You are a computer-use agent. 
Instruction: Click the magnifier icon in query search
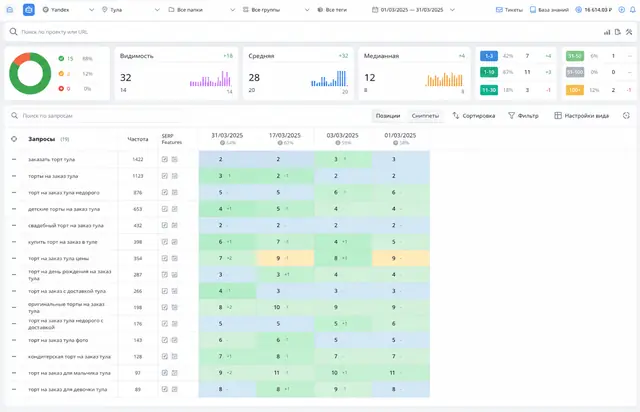[15, 116]
